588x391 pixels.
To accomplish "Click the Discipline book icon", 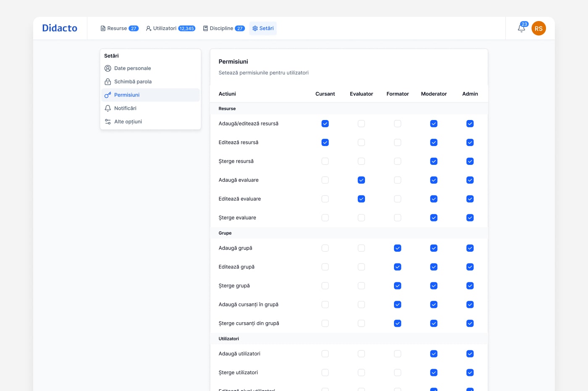I will coord(205,29).
